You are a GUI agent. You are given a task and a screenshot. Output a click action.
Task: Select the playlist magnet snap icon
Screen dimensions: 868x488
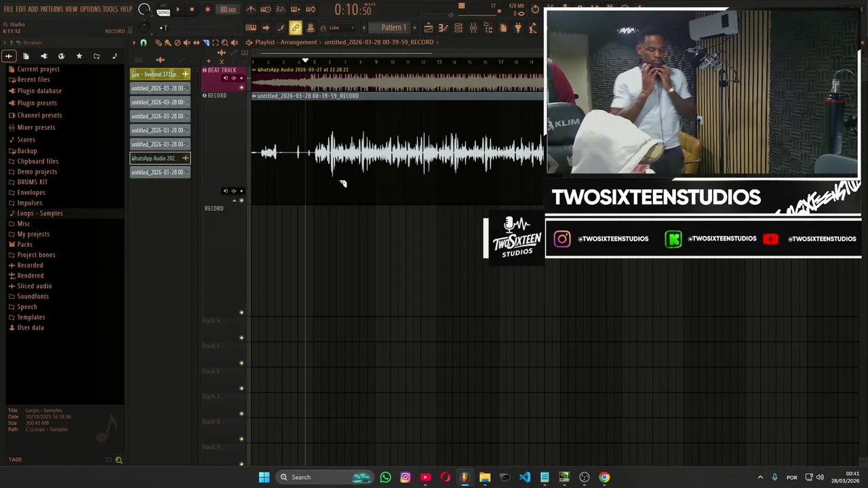[143, 43]
